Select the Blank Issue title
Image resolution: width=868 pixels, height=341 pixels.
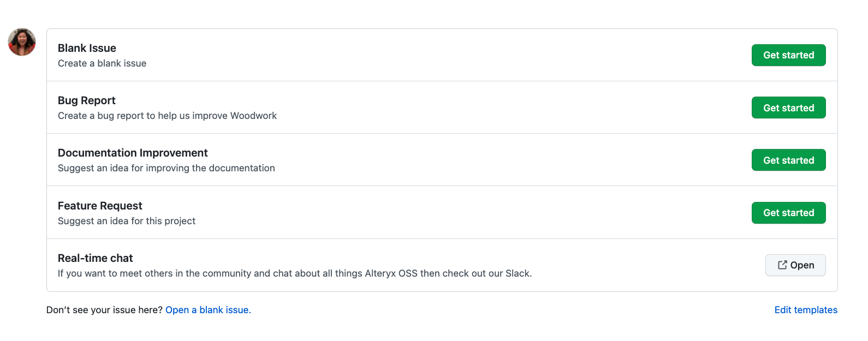click(87, 48)
